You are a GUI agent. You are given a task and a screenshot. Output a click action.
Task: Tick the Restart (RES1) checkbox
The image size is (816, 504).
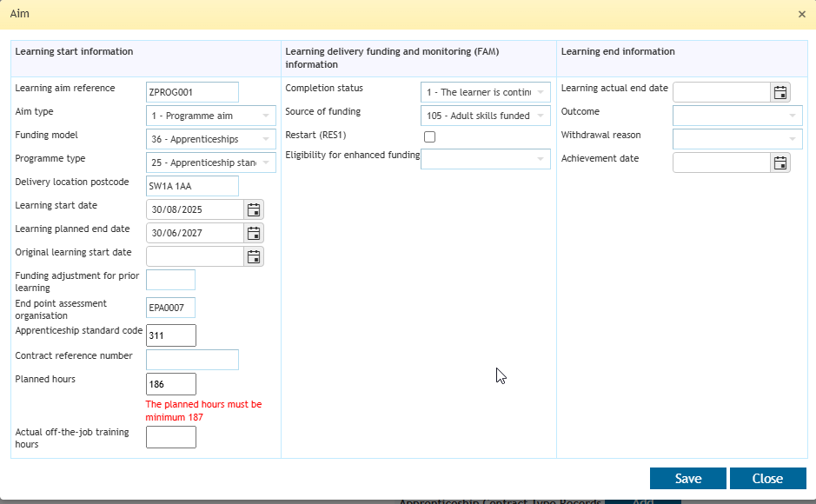pos(429,136)
